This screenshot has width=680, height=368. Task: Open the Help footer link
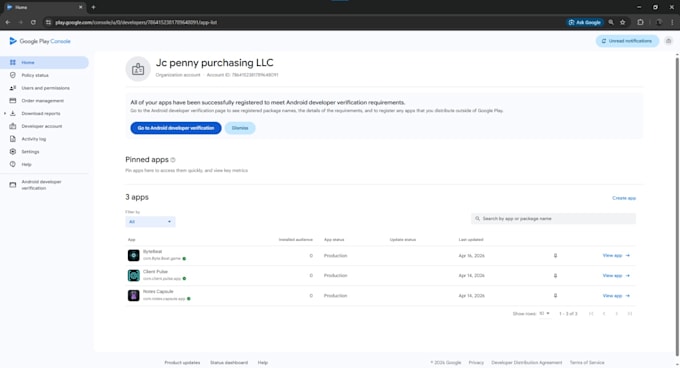[263, 362]
